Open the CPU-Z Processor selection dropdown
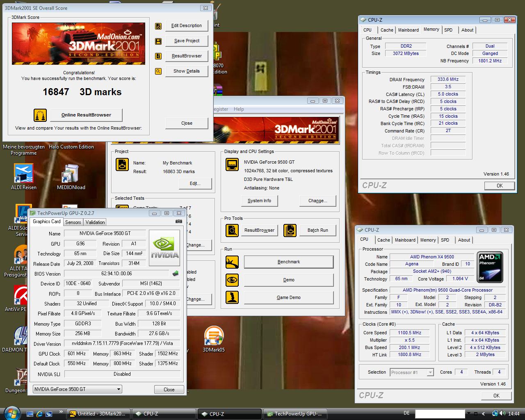 430,372
